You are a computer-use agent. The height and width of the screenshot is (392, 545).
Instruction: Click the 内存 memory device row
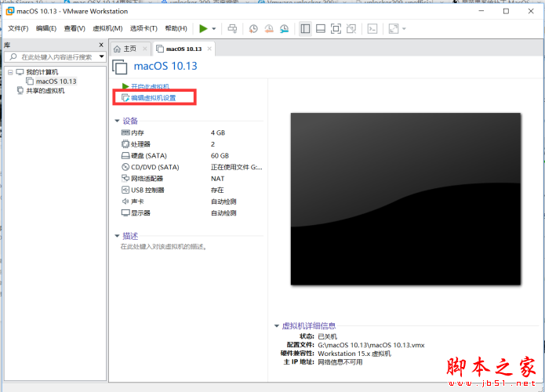tap(191, 132)
